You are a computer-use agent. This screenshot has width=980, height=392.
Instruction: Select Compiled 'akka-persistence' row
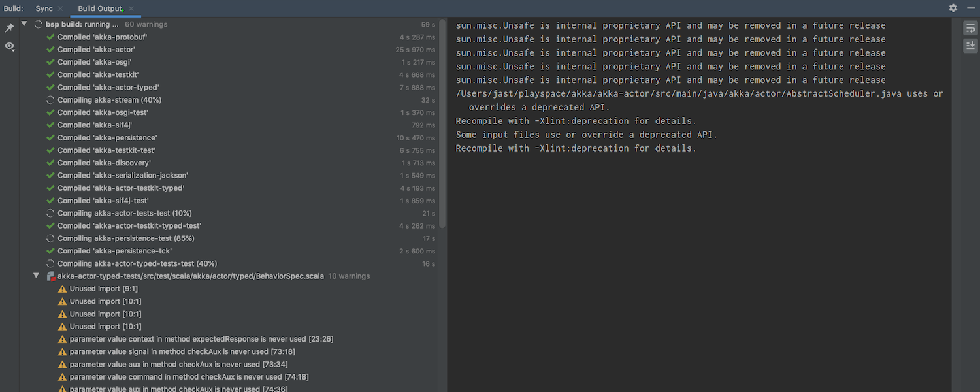pyautogui.click(x=229, y=137)
